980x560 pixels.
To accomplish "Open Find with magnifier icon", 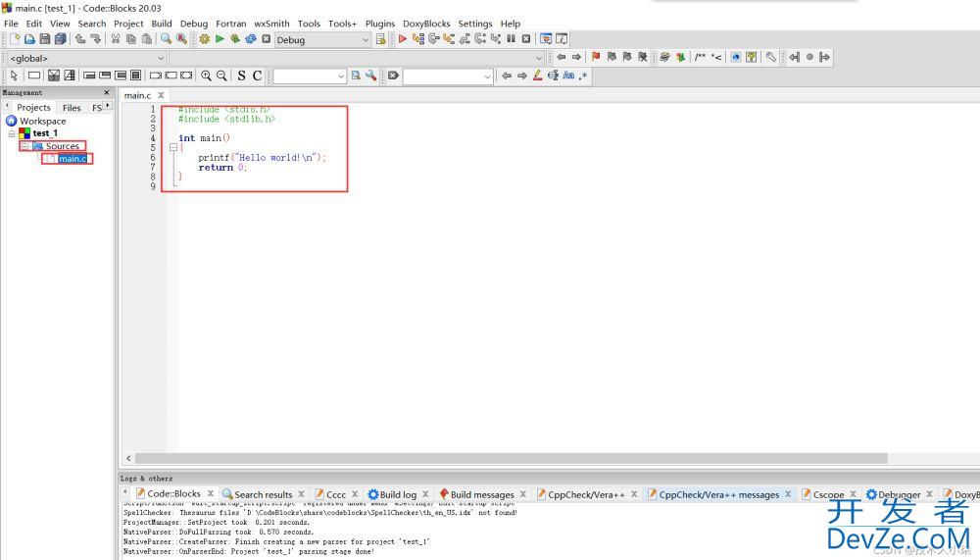I will click(x=166, y=39).
